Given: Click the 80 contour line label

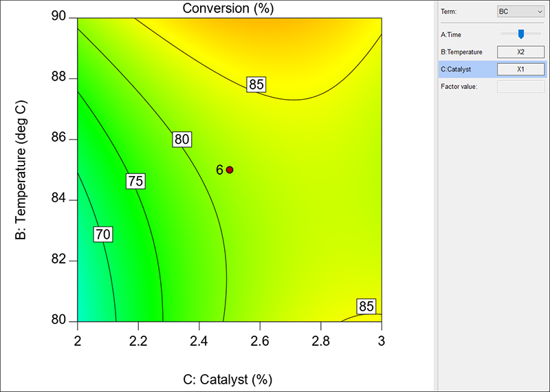Looking at the screenshot, I should 181,140.
